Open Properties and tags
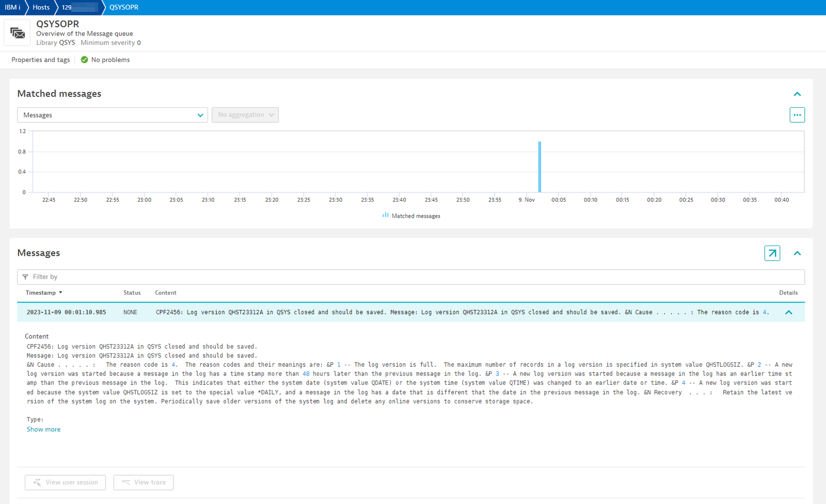The width and height of the screenshot is (826, 504). click(41, 60)
